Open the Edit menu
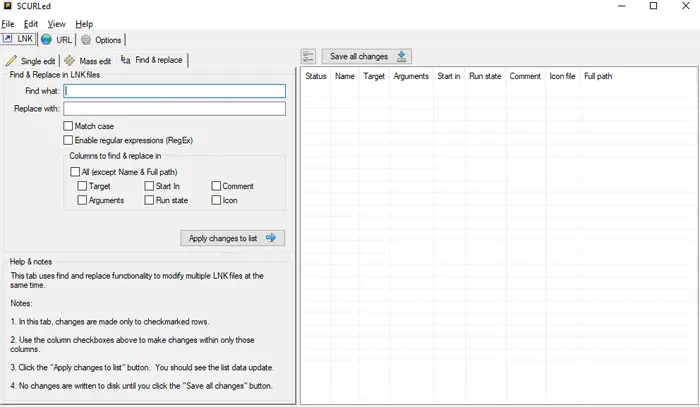Viewport: 700px width, 407px height. (31, 24)
